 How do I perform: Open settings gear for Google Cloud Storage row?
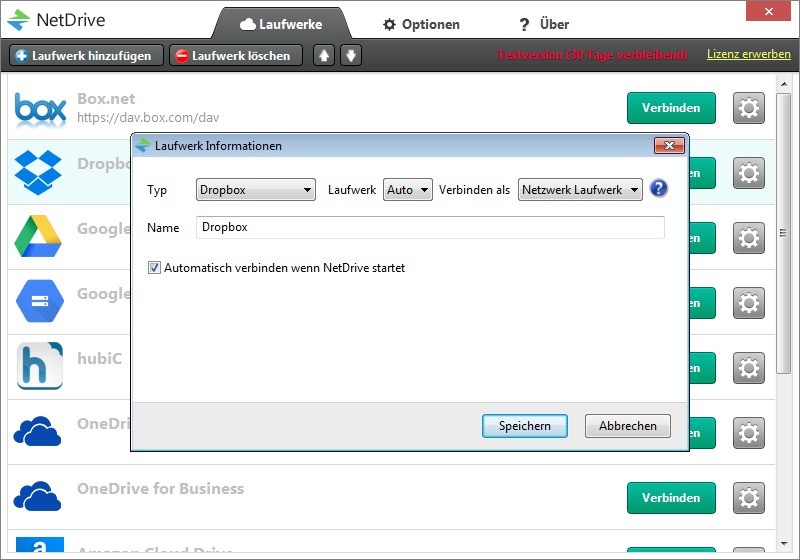(x=748, y=303)
